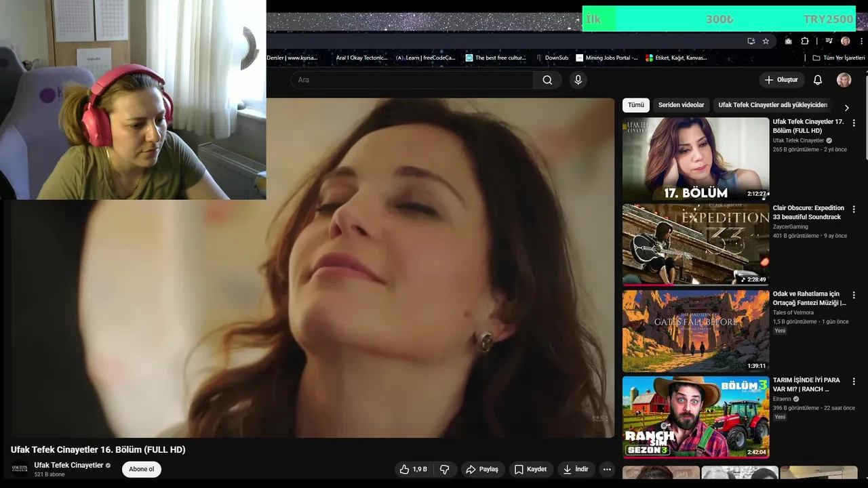The image size is (868, 488).
Task: Click the Abone ol subscribe button
Action: tap(142, 469)
